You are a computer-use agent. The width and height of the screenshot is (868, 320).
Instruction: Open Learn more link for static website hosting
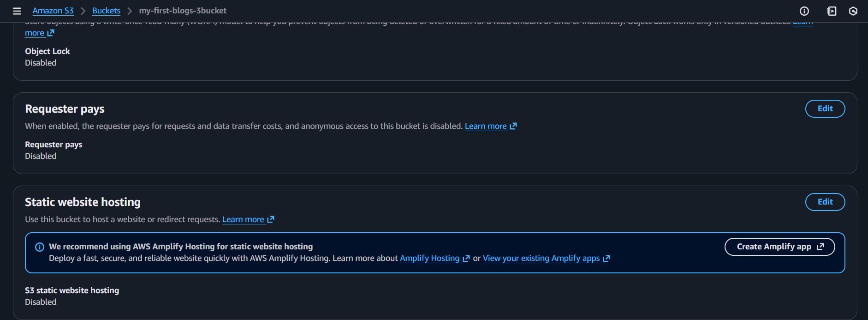point(248,219)
